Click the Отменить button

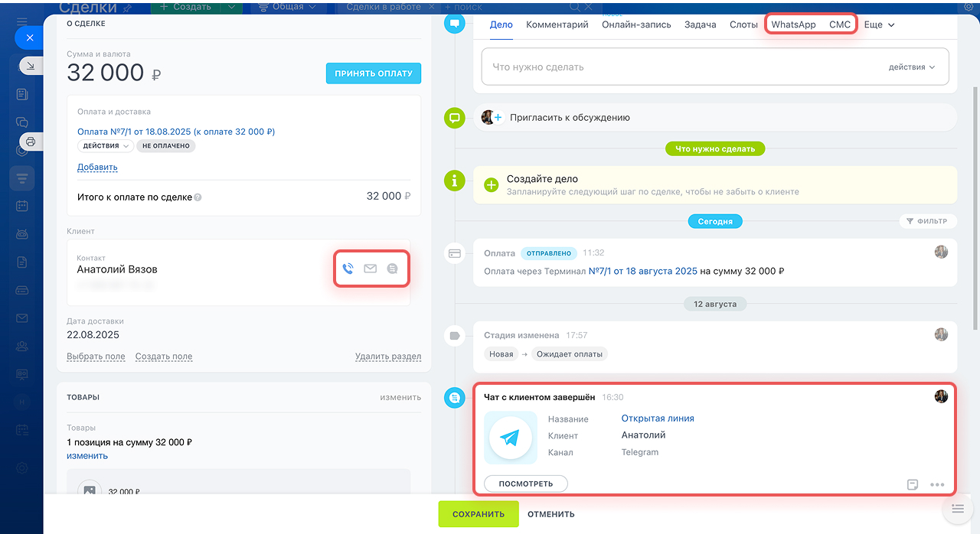(x=551, y=514)
